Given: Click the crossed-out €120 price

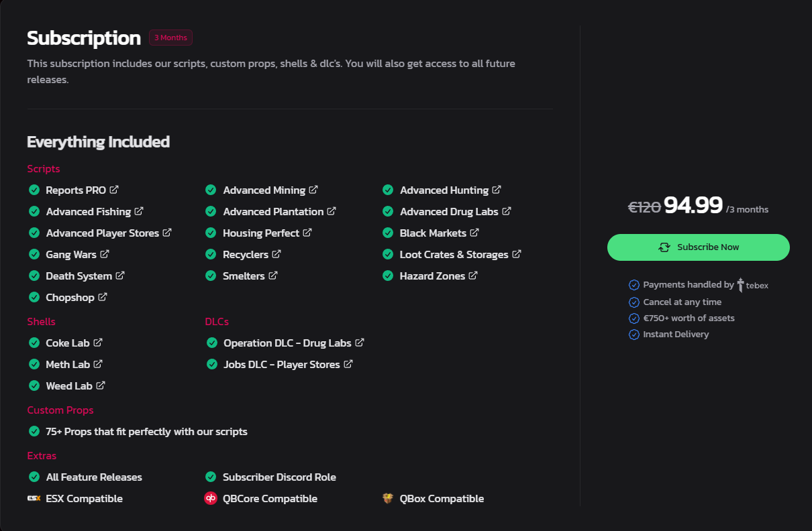Looking at the screenshot, I should [x=644, y=207].
